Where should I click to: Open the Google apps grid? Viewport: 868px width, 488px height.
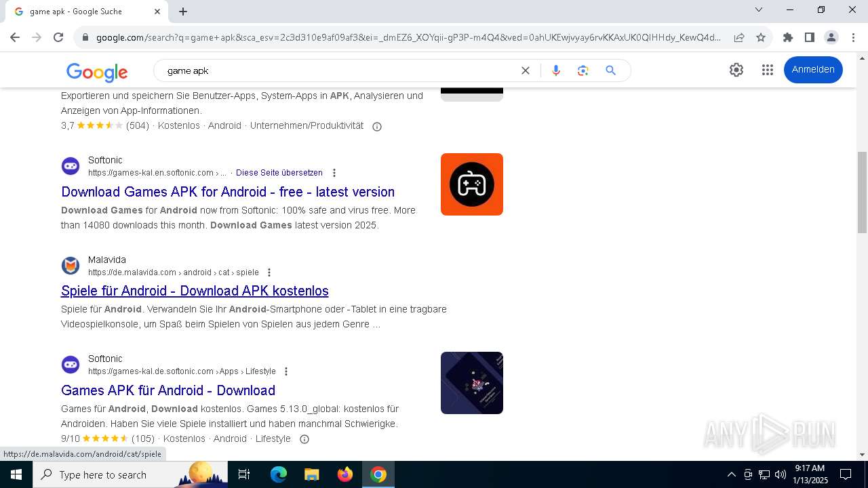click(x=767, y=70)
